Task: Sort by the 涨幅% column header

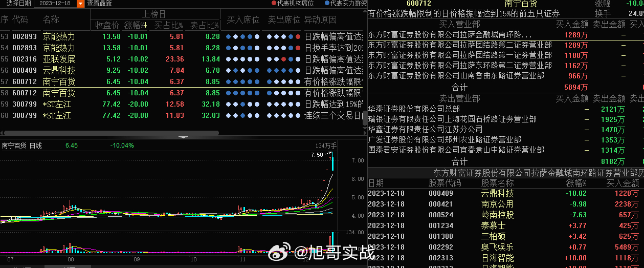Action: point(136,25)
